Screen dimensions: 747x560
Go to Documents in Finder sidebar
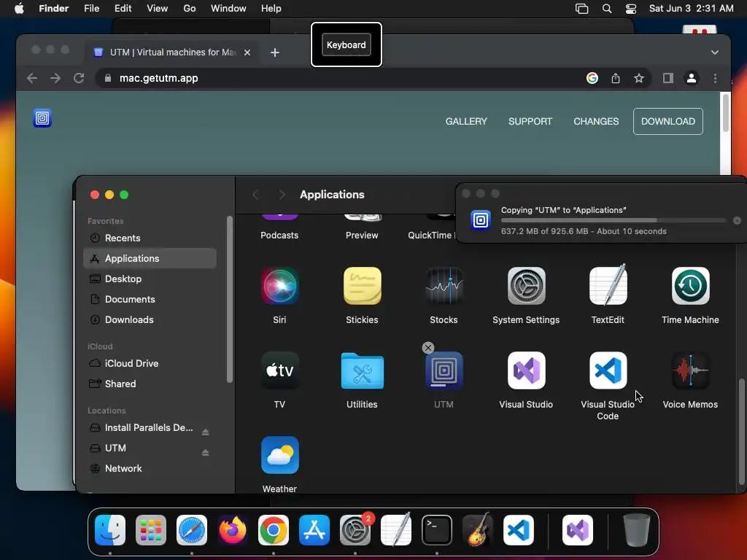click(150, 300)
